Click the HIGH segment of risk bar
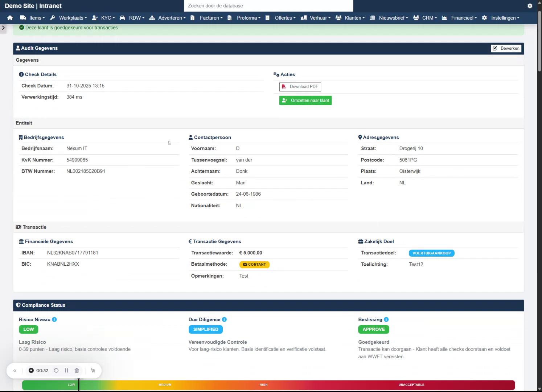 pos(263,385)
